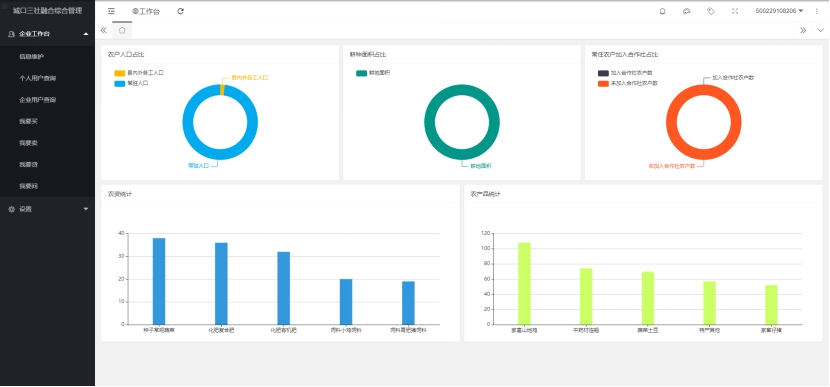Click the shortest blue bar in 农资统计
Screen dimensions: 830x387
[x=408, y=303]
